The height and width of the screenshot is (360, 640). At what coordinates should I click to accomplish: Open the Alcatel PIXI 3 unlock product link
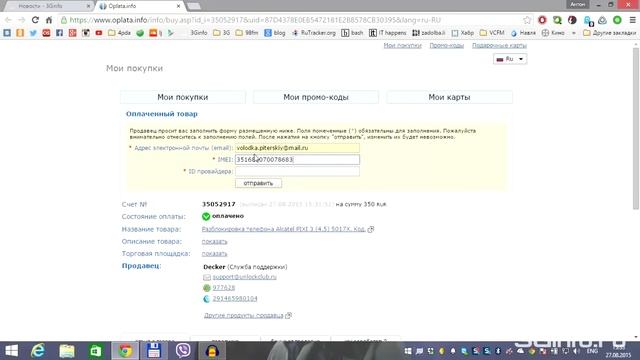(283, 229)
